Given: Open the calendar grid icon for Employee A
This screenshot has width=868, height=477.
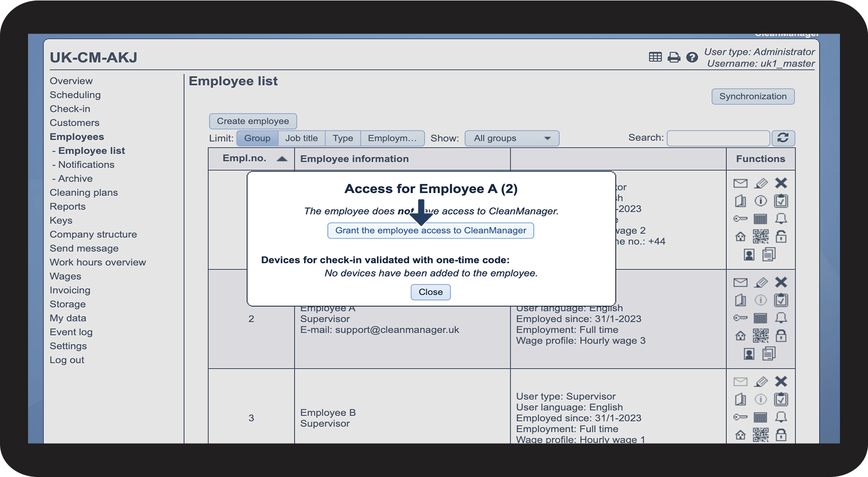Looking at the screenshot, I should coord(760,318).
